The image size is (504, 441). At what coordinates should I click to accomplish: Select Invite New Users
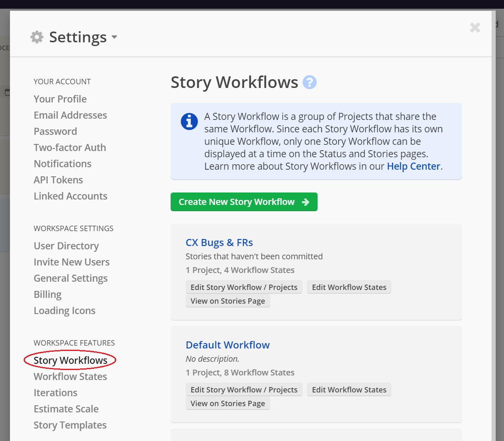pos(71,262)
